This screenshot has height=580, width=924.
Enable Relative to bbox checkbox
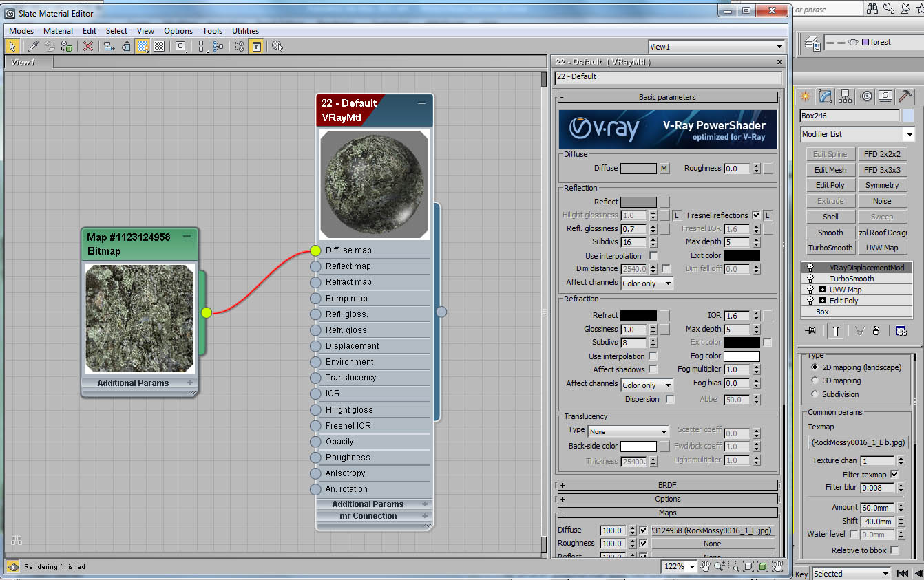[894, 550]
